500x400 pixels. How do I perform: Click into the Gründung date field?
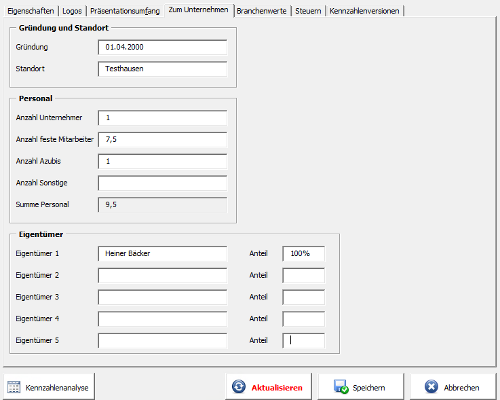tap(163, 47)
